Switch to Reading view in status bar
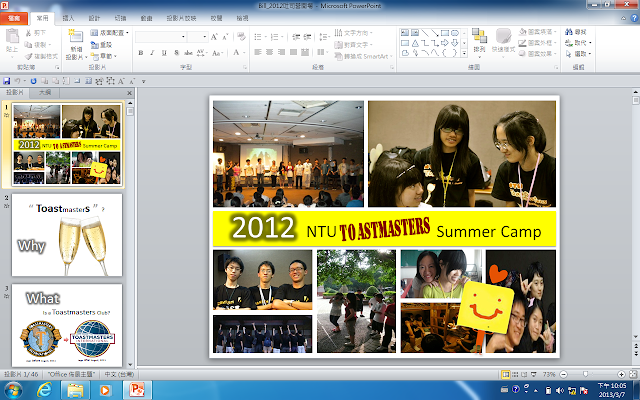Image resolution: width=640 pixels, height=400 pixels. [524, 374]
